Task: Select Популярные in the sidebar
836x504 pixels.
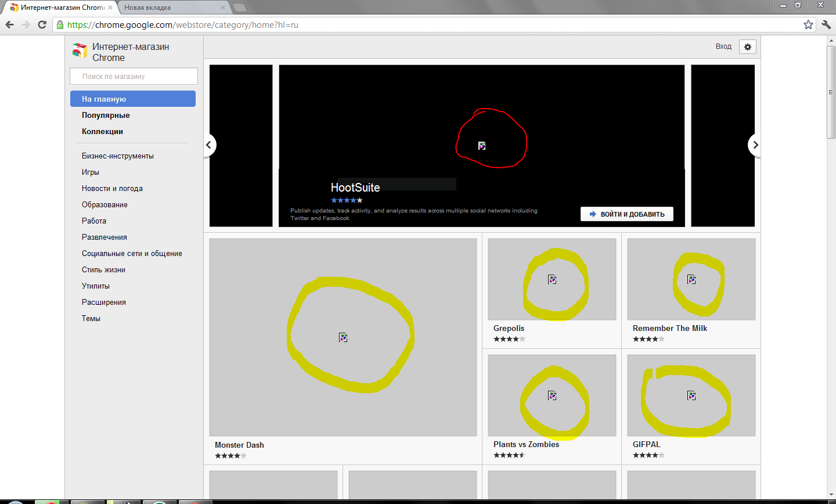Action: click(x=106, y=115)
